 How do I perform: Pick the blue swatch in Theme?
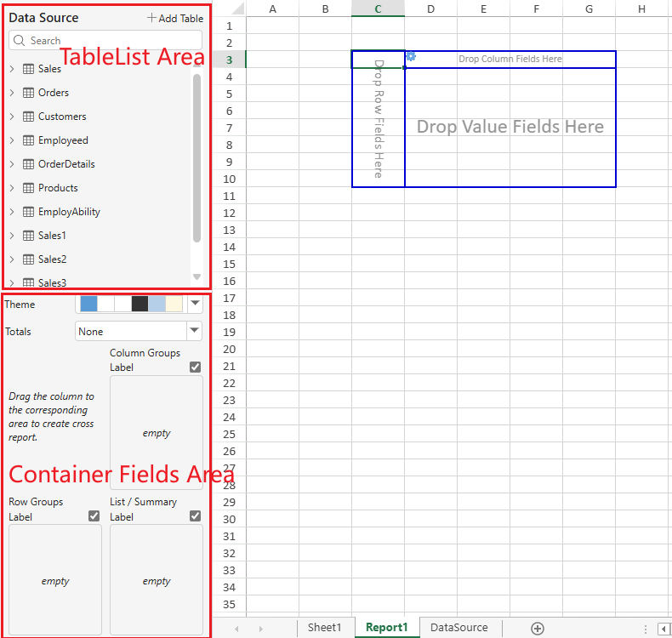pyautogui.click(x=88, y=304)
